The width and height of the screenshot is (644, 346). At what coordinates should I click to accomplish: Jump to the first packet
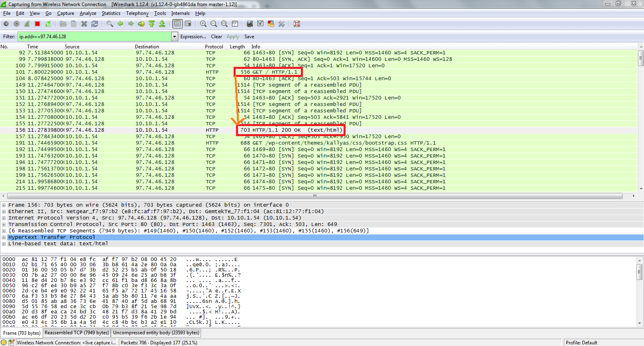152,24
